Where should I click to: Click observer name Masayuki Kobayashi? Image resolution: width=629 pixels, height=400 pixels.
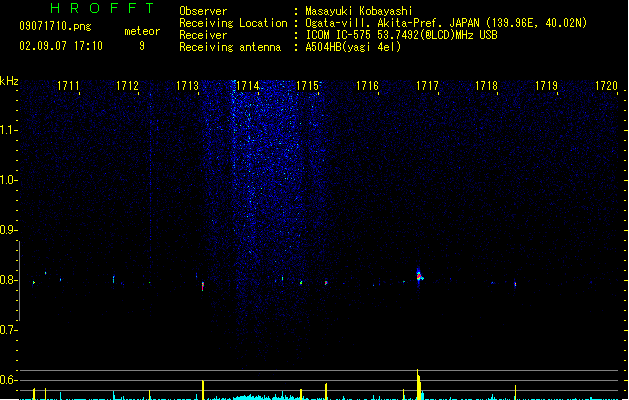pyautogui.click(x=359, y=11)
